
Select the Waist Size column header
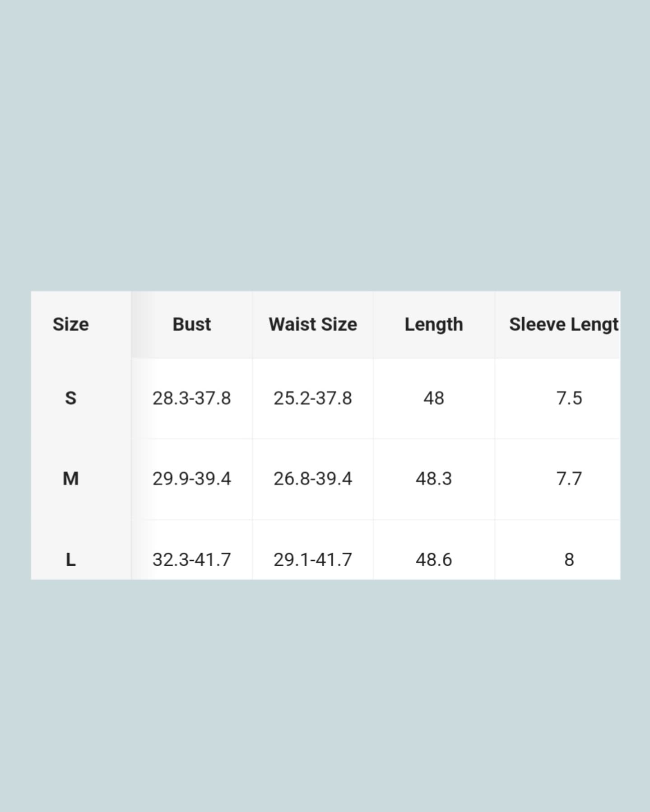[313, 324]
